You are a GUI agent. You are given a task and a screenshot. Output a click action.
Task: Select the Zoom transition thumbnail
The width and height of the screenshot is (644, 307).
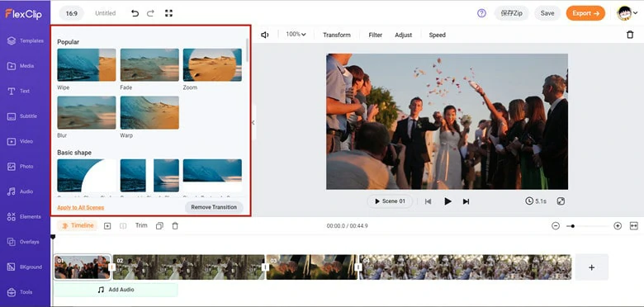[x=212, y=65]
